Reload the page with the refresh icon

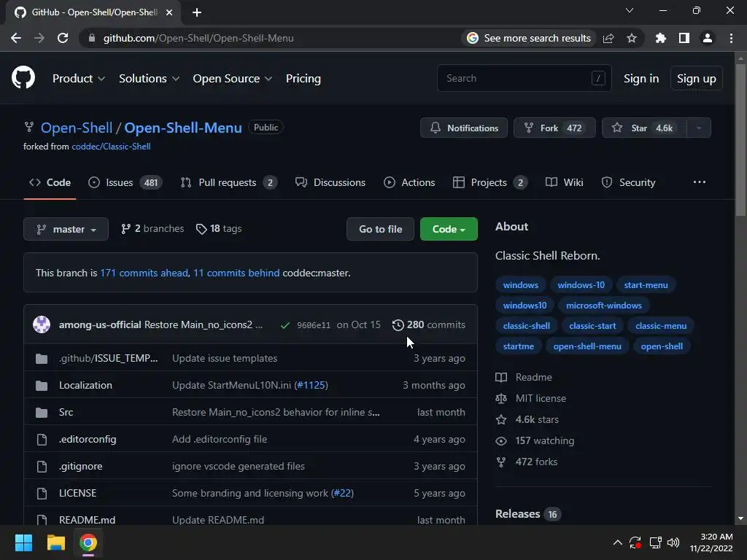click(x=63, y=38)
